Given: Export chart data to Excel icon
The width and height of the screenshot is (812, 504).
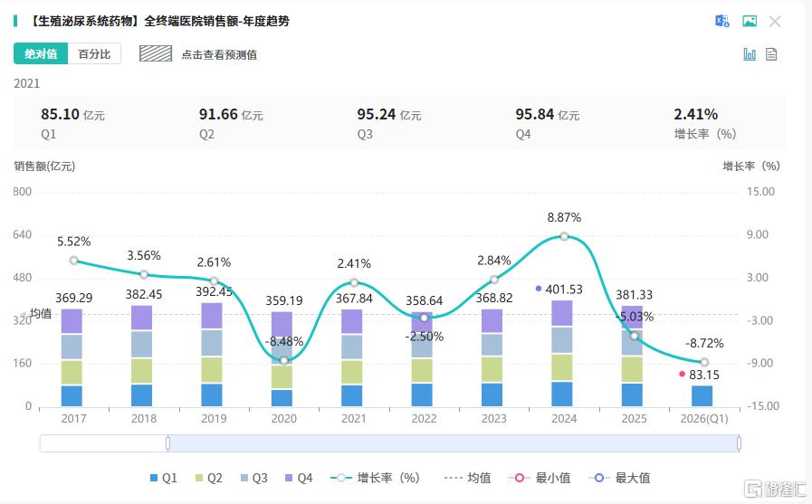Looking at the screenshot, I should 721,21.
